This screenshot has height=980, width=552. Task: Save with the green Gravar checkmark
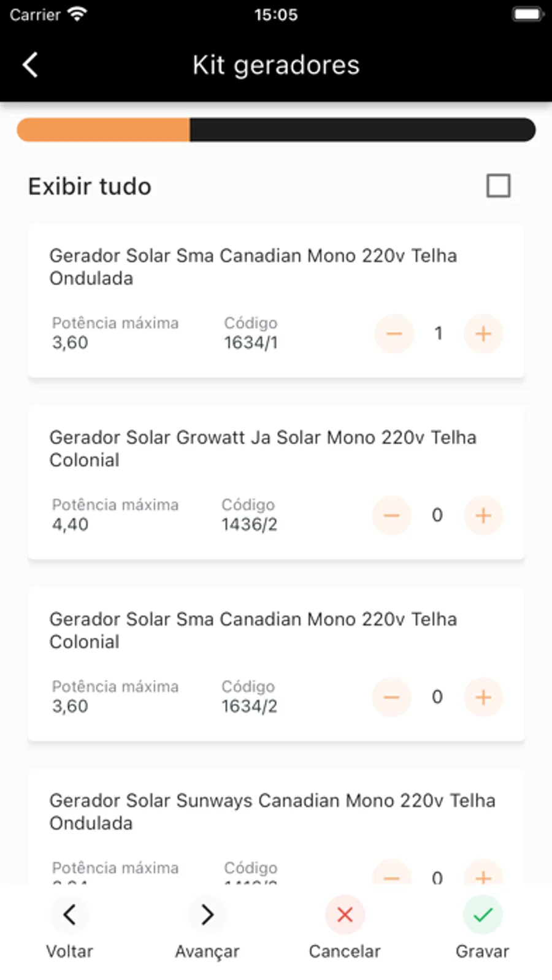click(x=483, y=915)
